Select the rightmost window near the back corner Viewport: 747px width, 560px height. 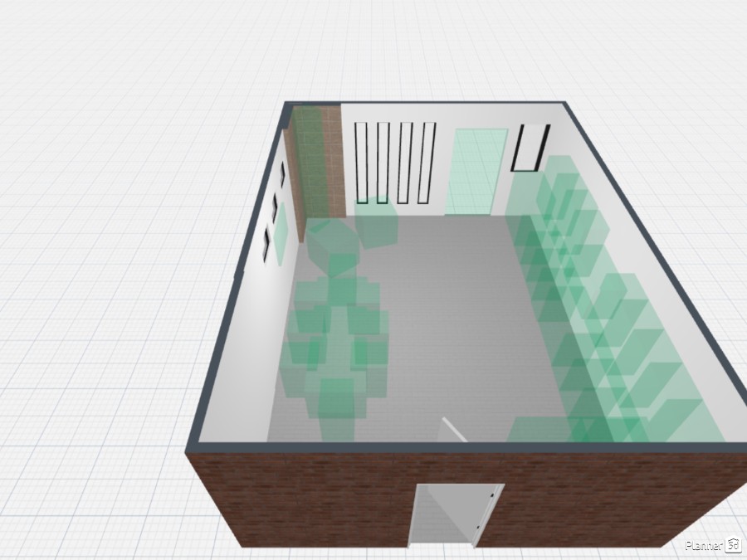tap(425, 162)
